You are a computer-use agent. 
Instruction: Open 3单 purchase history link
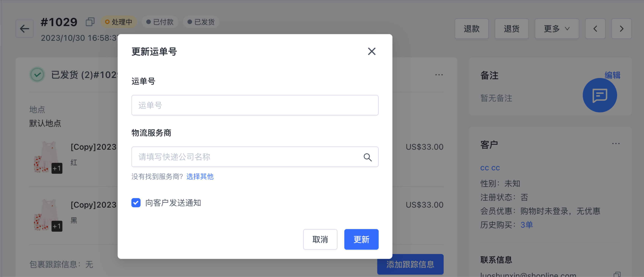pyautogui.click(x=527, y=225)
